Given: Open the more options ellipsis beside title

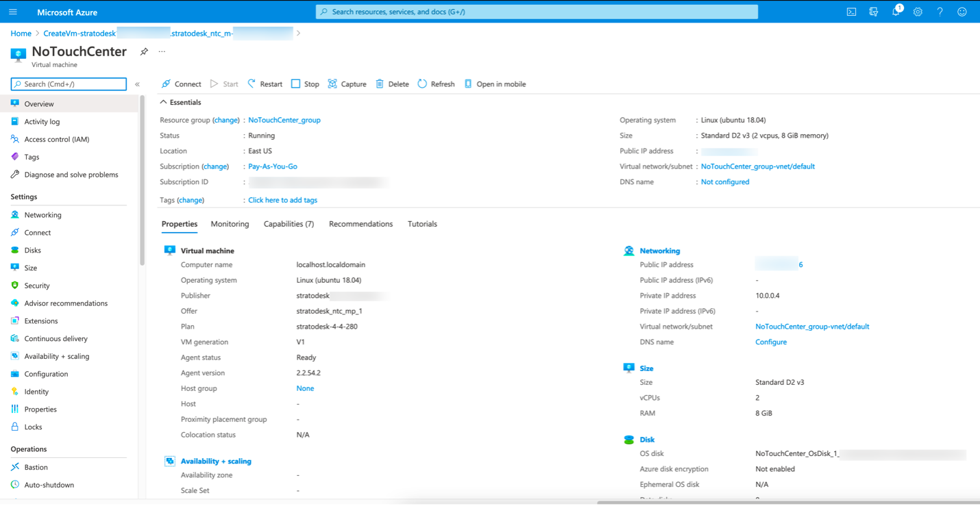Looking at the screenshot, I should (x=162, y=51).
